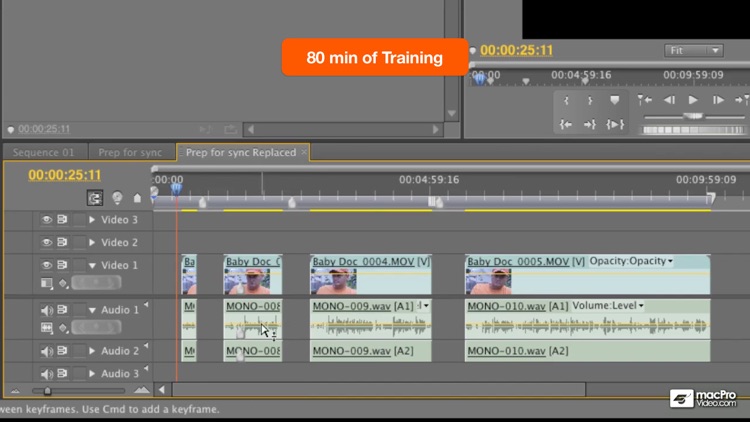Image resolution: width=750 pixels, height=422 pixels.
Task: Set display style for Audio 1 waveform
Action: point(46,328)
